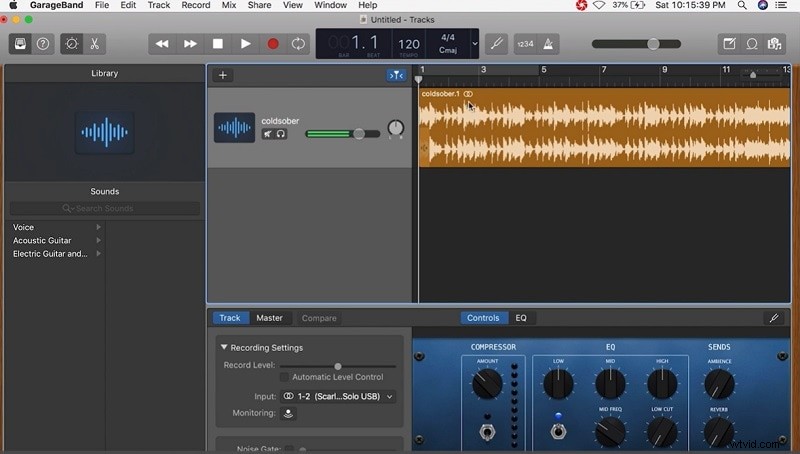Image resolution: width=800 pixels, height=454 pixels.
Task: Start playback with Play button
Action: (x=245, y=44)
